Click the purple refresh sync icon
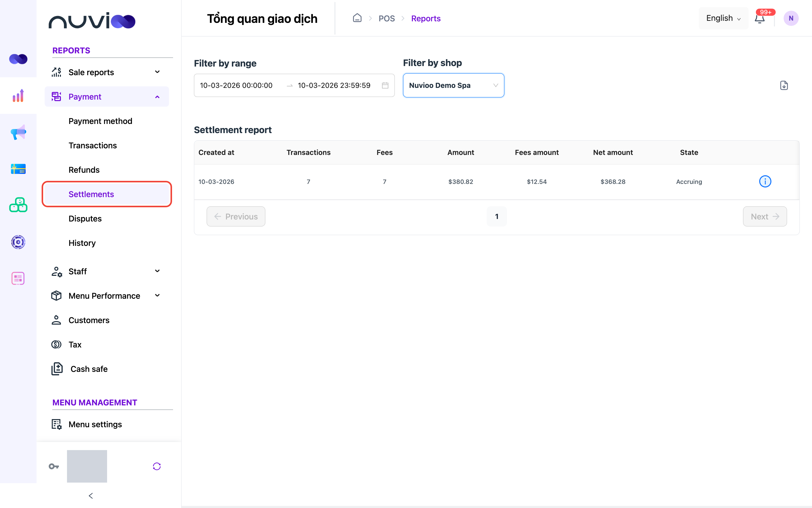Viewport: 812px width, 508px height. [157, 466]
